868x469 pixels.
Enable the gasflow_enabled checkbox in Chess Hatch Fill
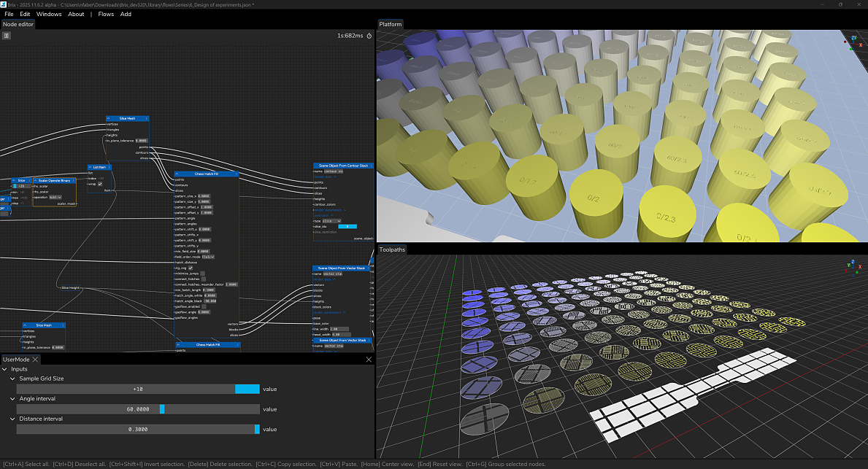(203, 307)
